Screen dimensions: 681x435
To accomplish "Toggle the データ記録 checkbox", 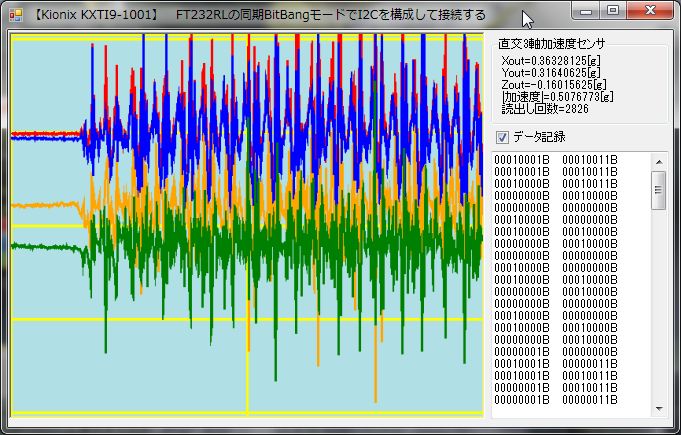I will coord(502,138).
